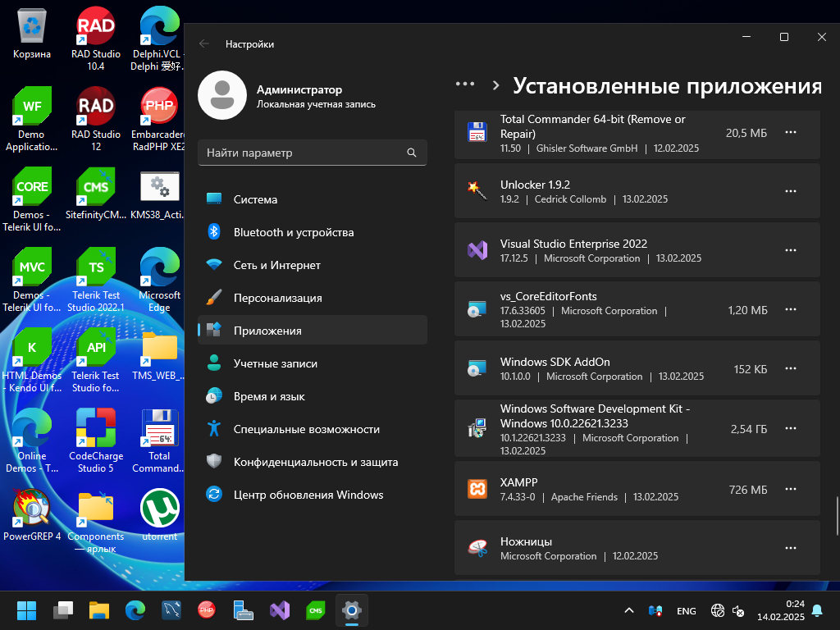Open the PHP app from the taskbar
The width and height of the screenshot is (840, 630).
(x=207, y=610)
